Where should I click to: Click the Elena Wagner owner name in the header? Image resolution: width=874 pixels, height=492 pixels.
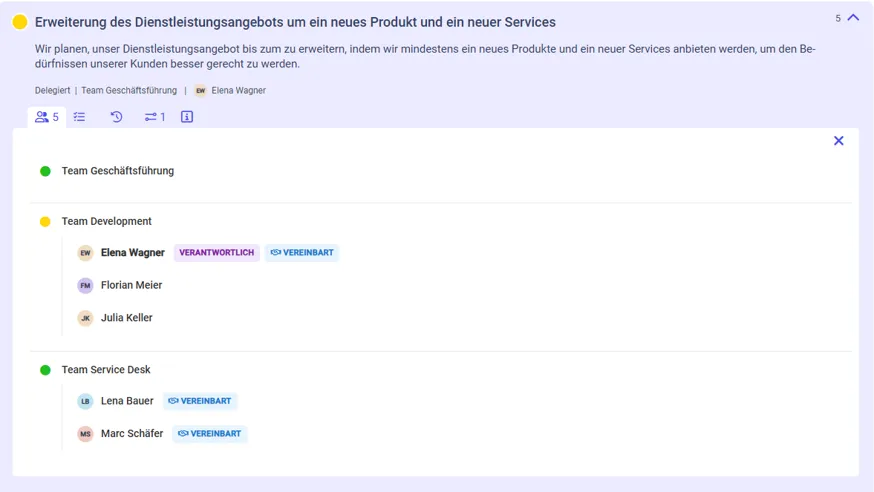click(x=239, y=90)
